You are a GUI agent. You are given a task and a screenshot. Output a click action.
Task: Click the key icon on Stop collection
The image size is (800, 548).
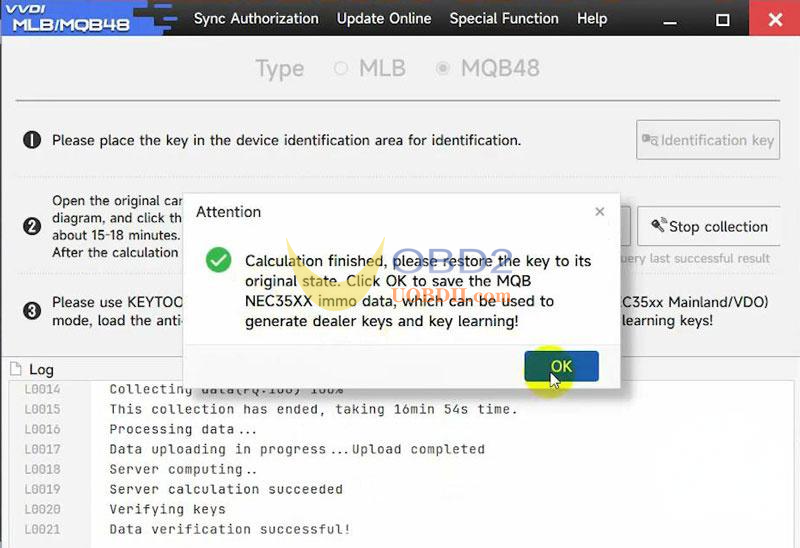point(659,225)
